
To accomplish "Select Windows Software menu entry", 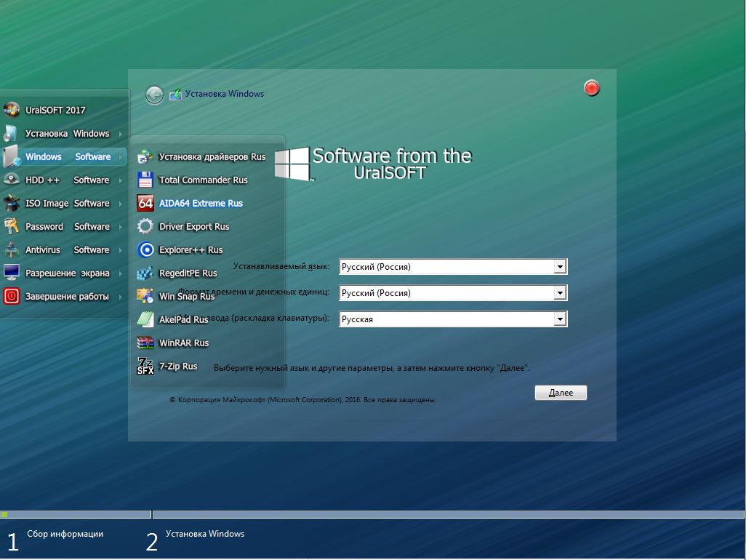I will tap(64, 156).
